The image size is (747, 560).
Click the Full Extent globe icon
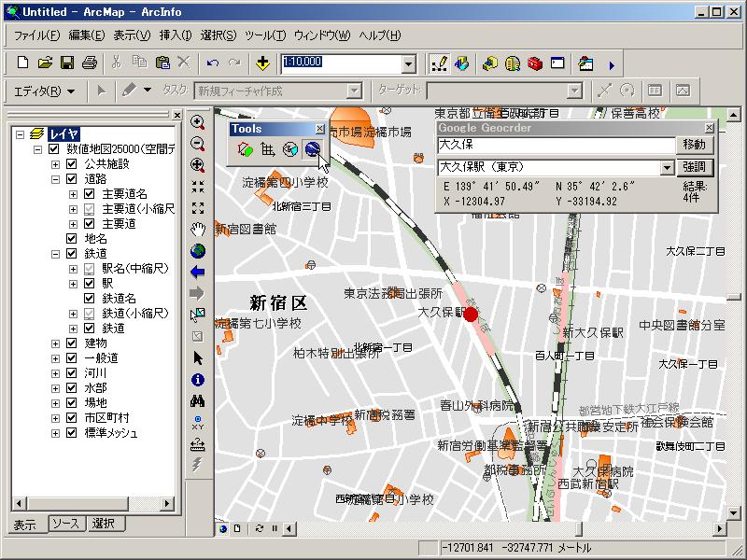pyautogui.click(x=198, y=251)
